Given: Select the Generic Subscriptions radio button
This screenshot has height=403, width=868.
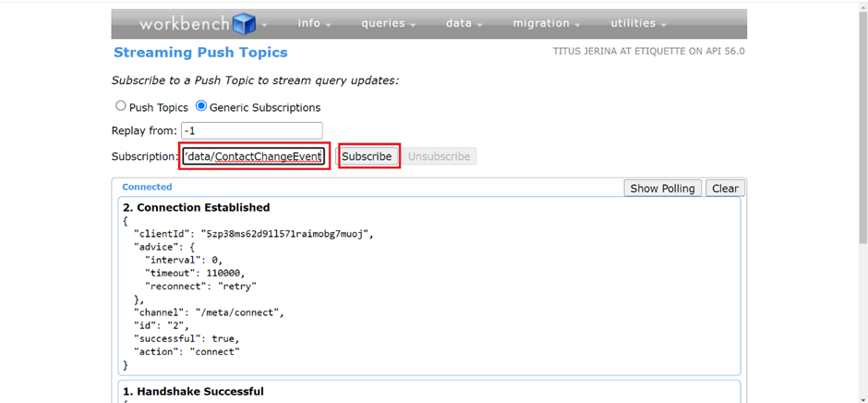Looking at the screenshot, I should (x=201, y=106).
